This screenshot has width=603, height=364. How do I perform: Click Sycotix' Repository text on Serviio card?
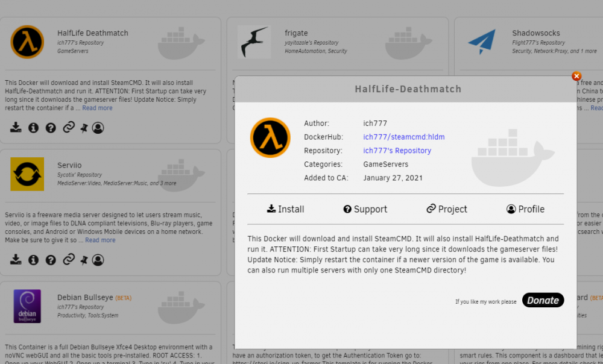(80, 175)
